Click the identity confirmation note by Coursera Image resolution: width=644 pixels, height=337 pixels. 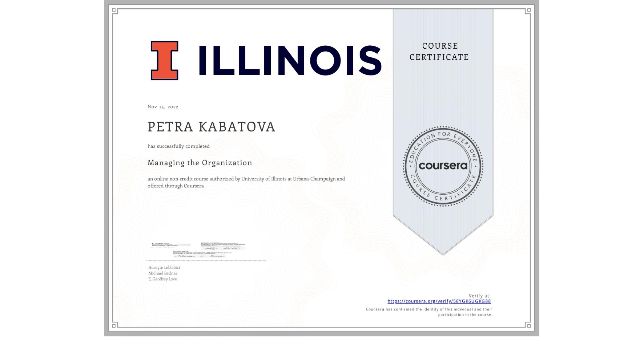(429, 312)
